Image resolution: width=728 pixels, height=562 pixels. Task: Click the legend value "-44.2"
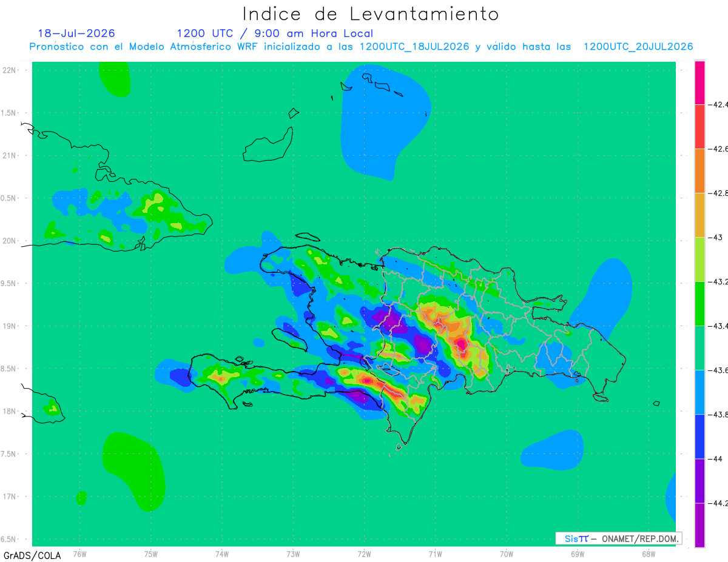[720, 503]
